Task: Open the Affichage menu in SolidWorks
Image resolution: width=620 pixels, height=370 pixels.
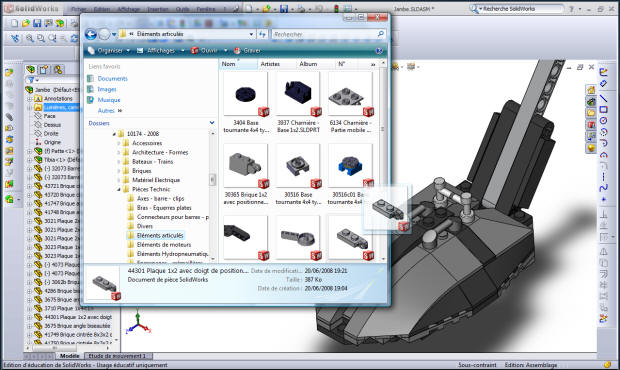Action: [x=128, y=9]
